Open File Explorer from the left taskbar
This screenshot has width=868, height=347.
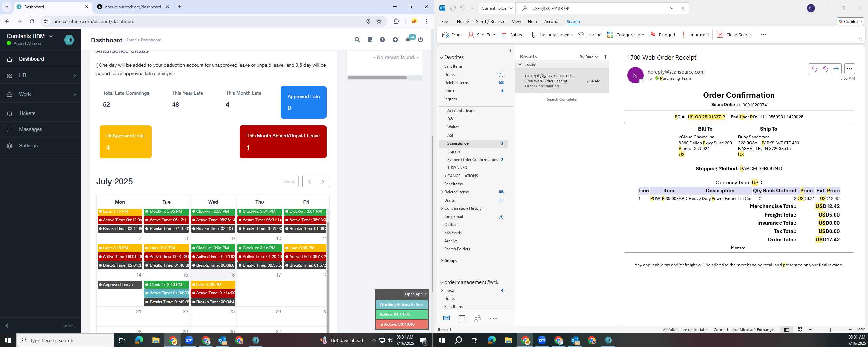(x=156, y=340)
